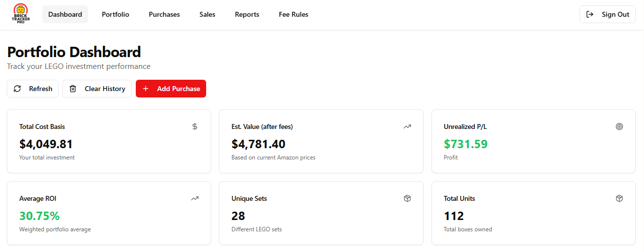Click the 'Total boxes owned' text
644x252 pixels.
point(468,229)
